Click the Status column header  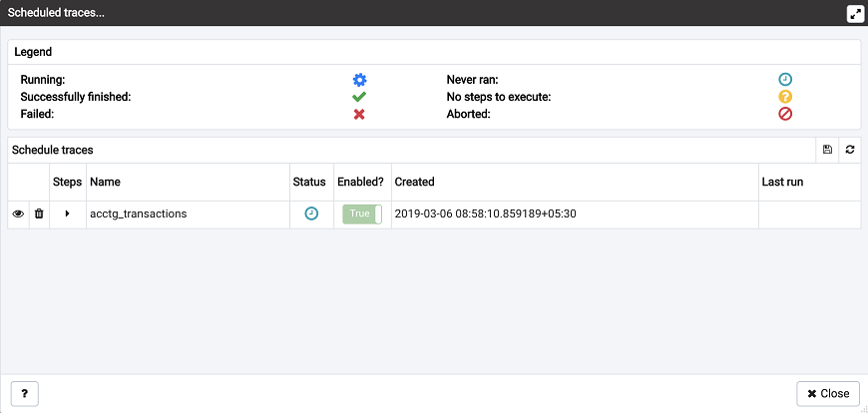pyautogui.click(x=309, y=182)
